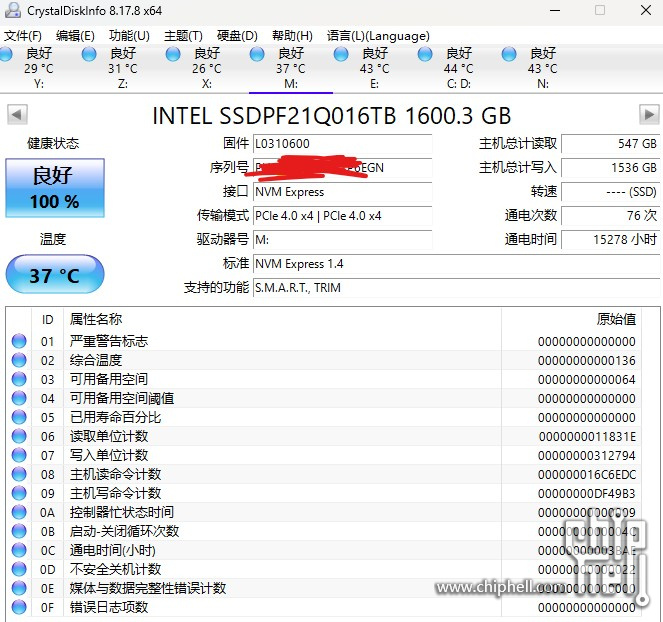This screenshot has height=622, width=663.
Task: Select the X: drive status orb
Action: pyautogui.click(x=174, y=53)
